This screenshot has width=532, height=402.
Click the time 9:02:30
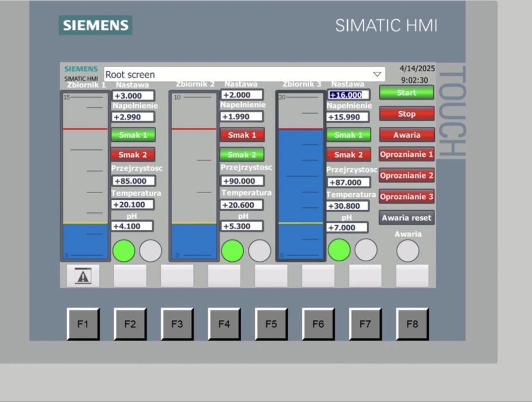point(414,80)
